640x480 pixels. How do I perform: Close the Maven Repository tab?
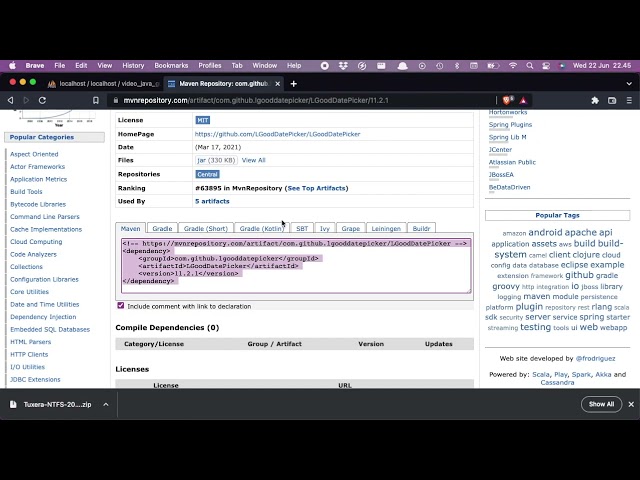(278, 84)
